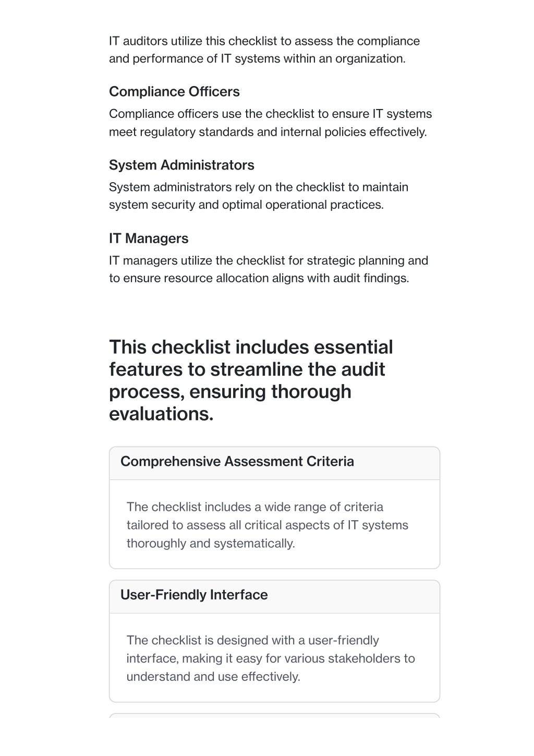This screenshot has width=534, height=756.
Task: Click 'within an organization' in the top paragraph
Action: tap(344, 59)
